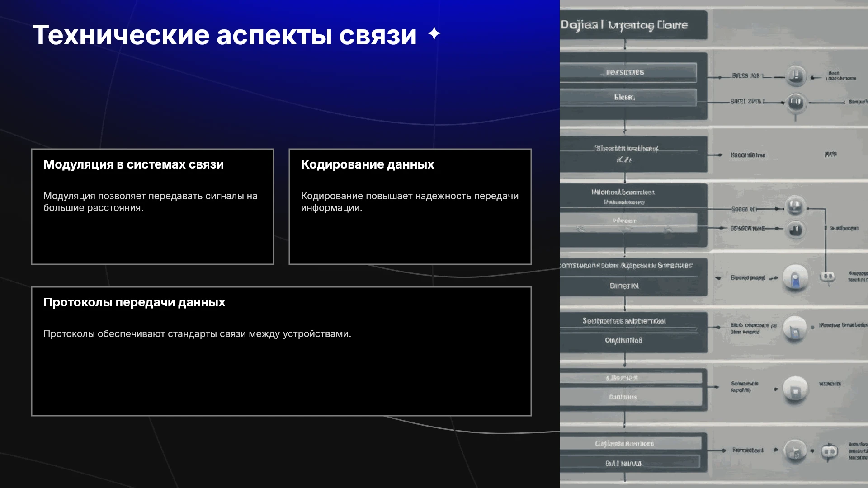This screenshot has height=488, width=868.
Task: Select the "Модуляция в системах связи" heading
Action: (133, 164)
